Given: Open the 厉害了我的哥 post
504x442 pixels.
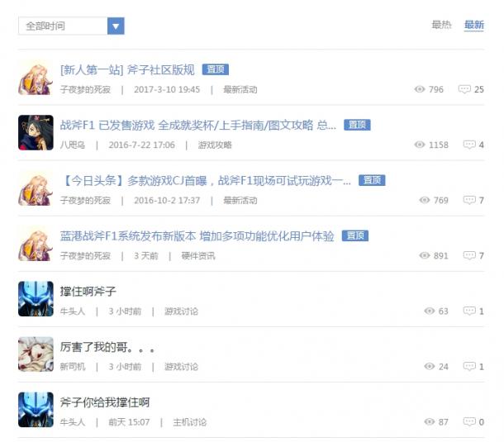Looking at the screenshot, I should 107,347.
